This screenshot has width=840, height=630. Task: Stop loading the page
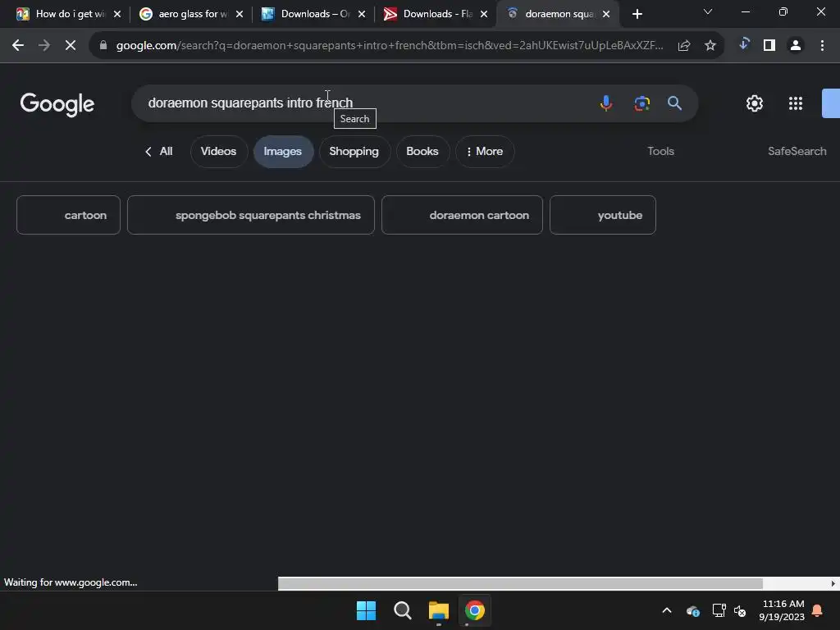click(x=71, y=46)
